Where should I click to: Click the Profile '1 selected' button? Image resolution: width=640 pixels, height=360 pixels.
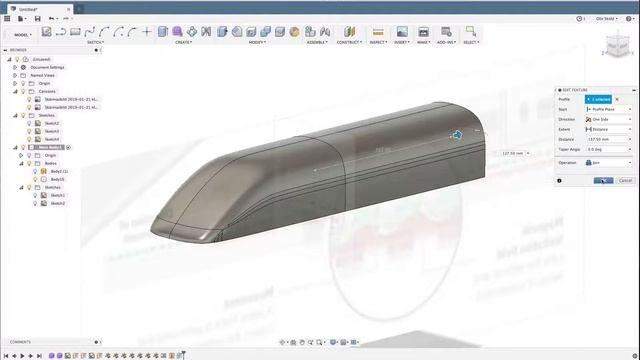[x=598, y=100]
